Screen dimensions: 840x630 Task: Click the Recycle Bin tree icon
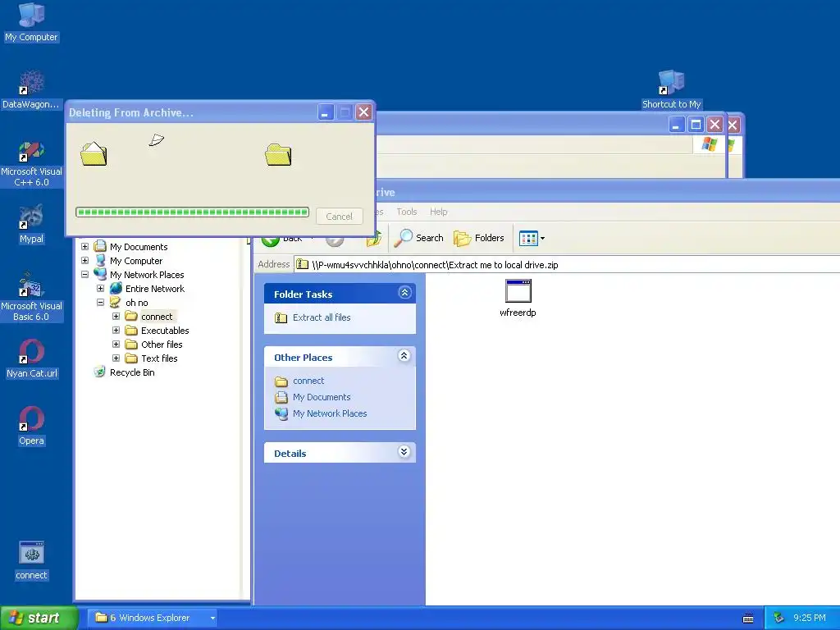[99, 372]
